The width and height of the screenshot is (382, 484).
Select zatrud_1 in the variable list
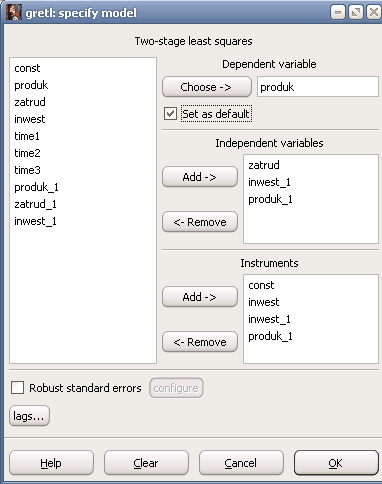click(35, 204)
